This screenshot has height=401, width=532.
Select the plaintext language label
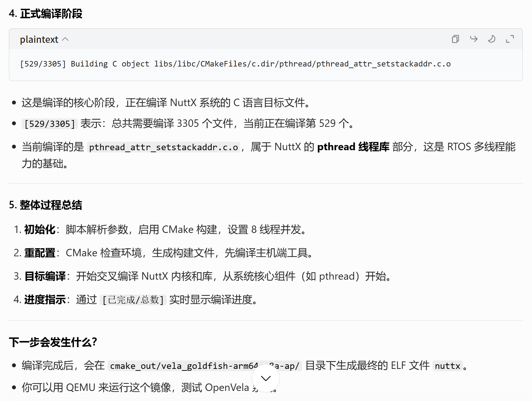pos(39,39)
